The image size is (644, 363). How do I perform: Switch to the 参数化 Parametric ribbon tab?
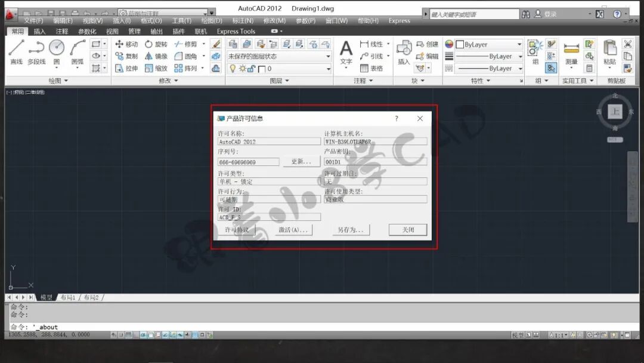pos(87,31)
